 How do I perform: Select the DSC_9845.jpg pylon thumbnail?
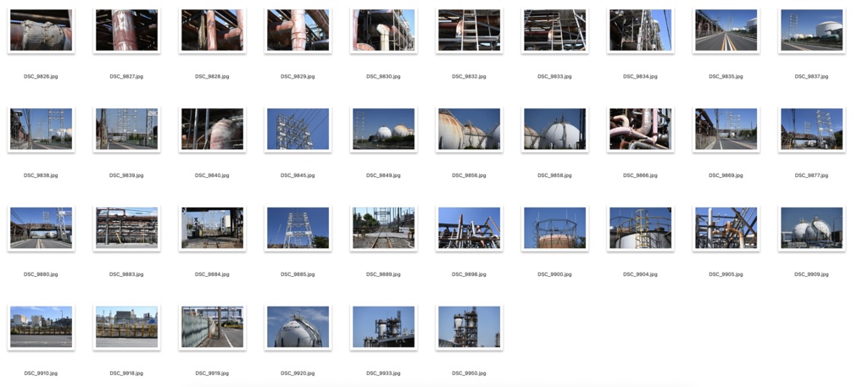click(x=298, y=130)
